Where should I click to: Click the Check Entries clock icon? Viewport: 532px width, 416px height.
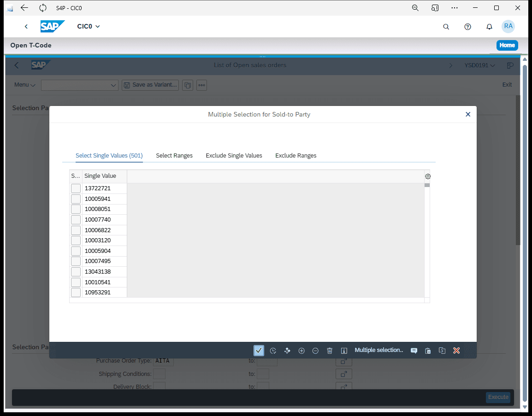273,351
